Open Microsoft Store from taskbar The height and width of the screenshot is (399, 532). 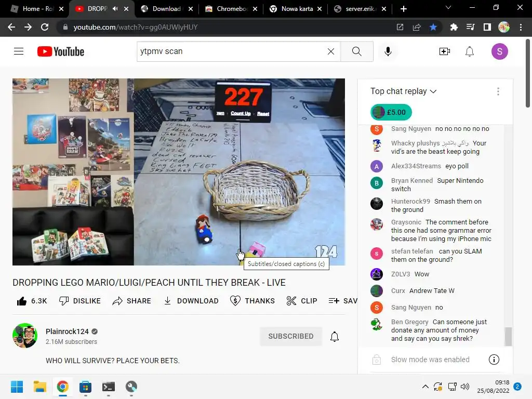coord(86,387)
